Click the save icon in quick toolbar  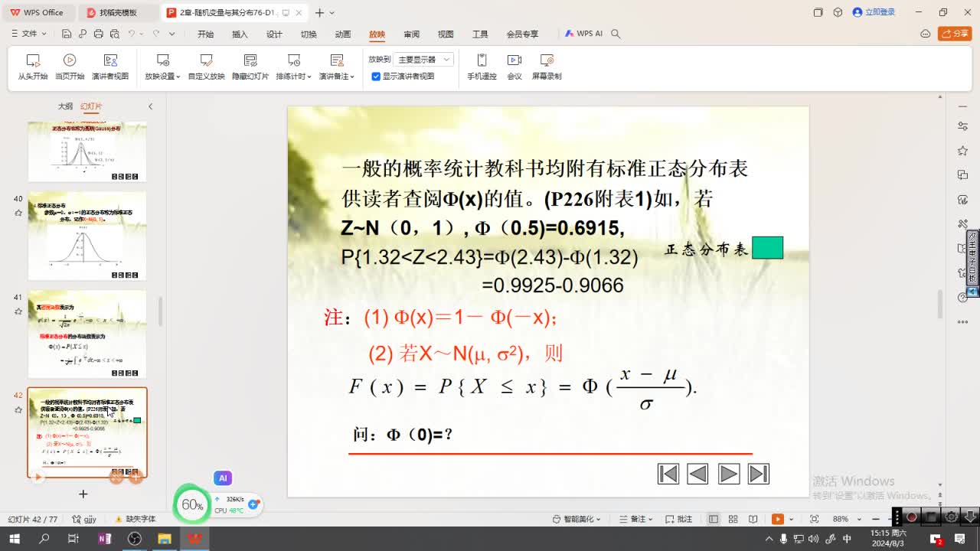[x=67, y=34]
